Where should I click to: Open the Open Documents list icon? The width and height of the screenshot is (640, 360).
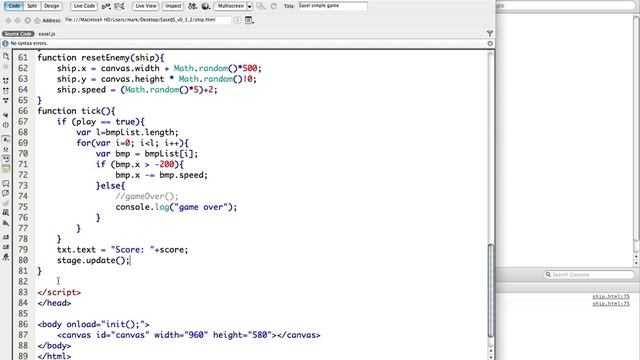(x=6, y=56)
